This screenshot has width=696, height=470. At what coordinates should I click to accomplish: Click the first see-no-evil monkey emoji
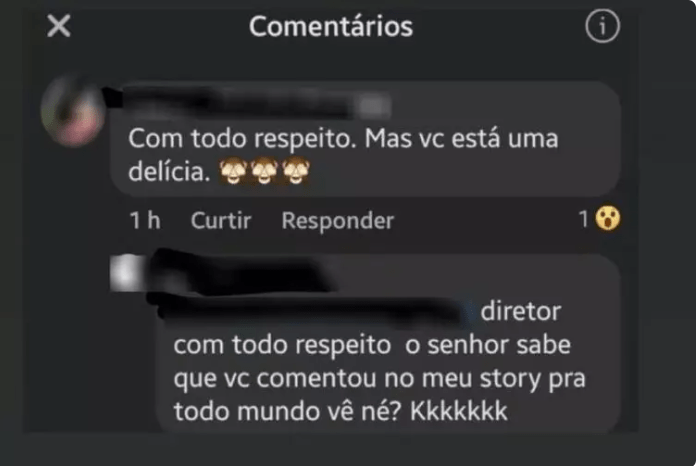pos(233,171)
